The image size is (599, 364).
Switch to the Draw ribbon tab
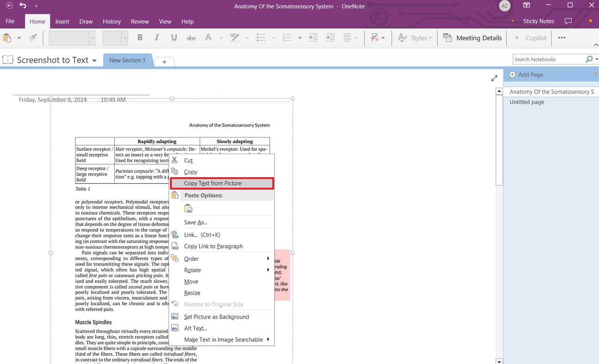coord(86,21)
